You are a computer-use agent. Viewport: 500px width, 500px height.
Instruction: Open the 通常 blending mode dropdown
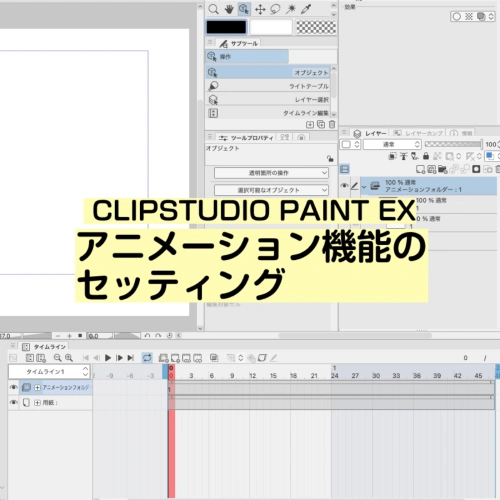point(392,144)
